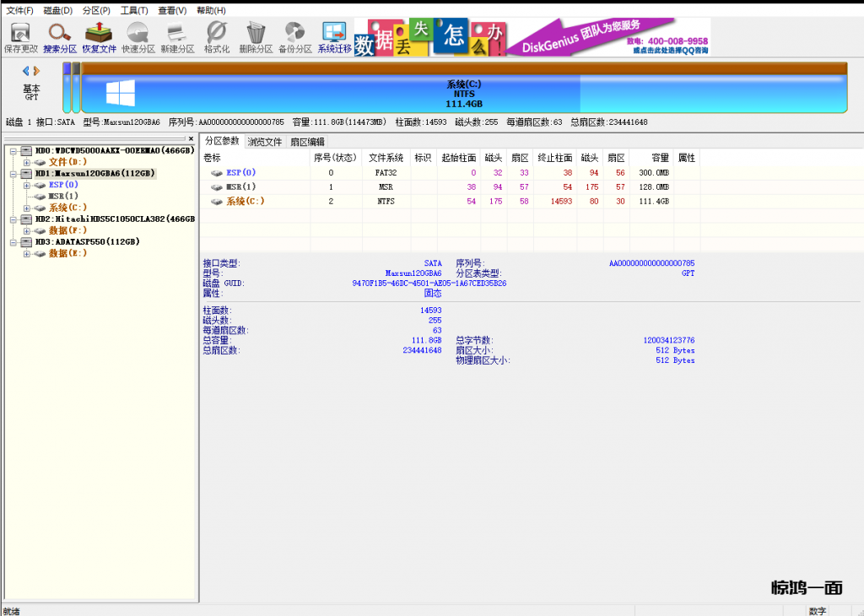Select 数据(E:) partition in the tree
Image resolution: width=864 pixels, height=616 pixels.
point(67,253)
